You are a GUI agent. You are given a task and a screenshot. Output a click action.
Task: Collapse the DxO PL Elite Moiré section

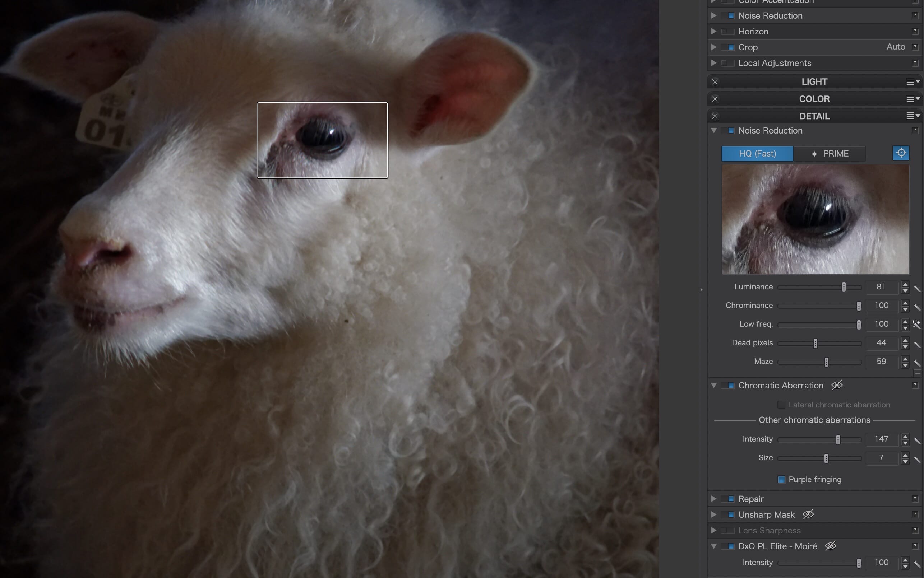(713, 546)
